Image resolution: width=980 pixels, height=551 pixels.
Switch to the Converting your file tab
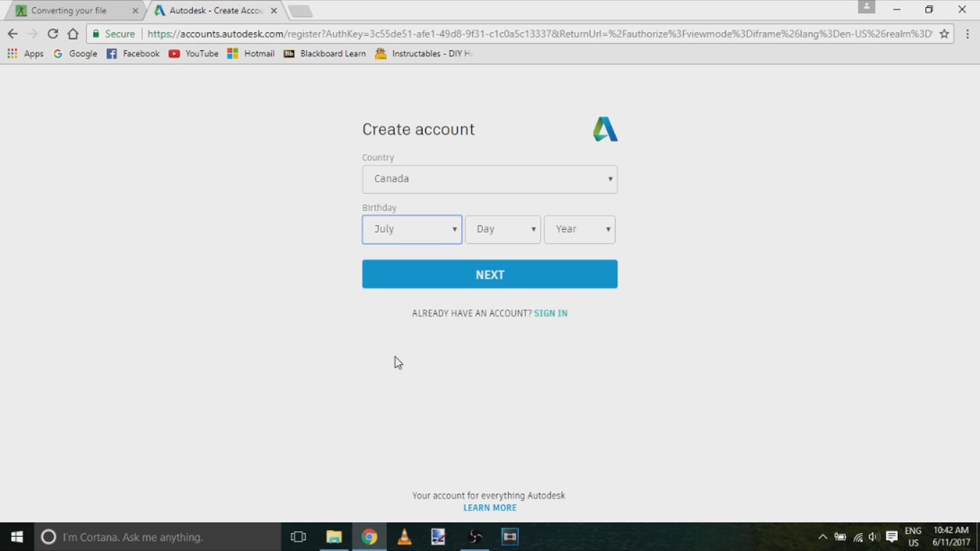(69, 10)
